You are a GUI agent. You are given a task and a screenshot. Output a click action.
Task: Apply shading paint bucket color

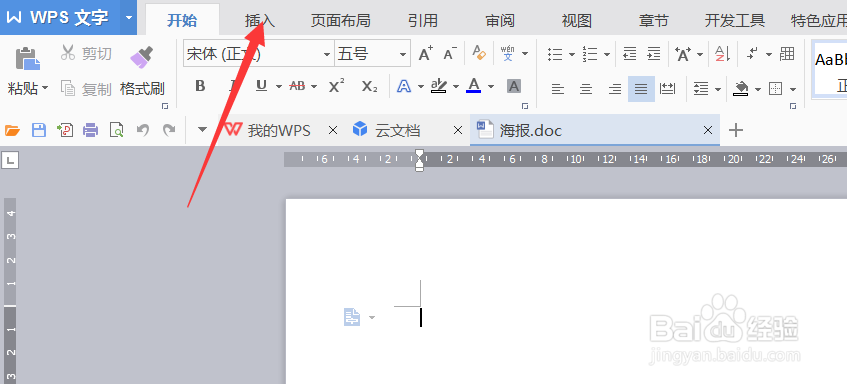tap(741, 89)
